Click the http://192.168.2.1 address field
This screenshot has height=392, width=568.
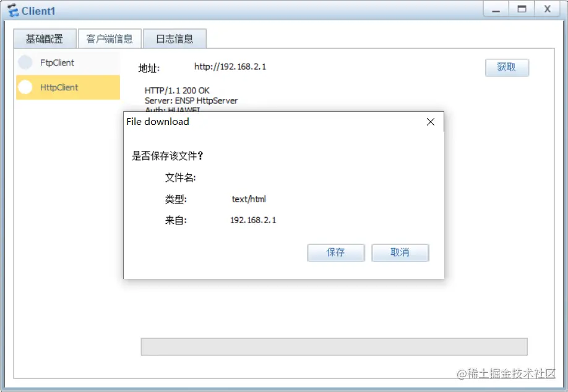[230, 67]
